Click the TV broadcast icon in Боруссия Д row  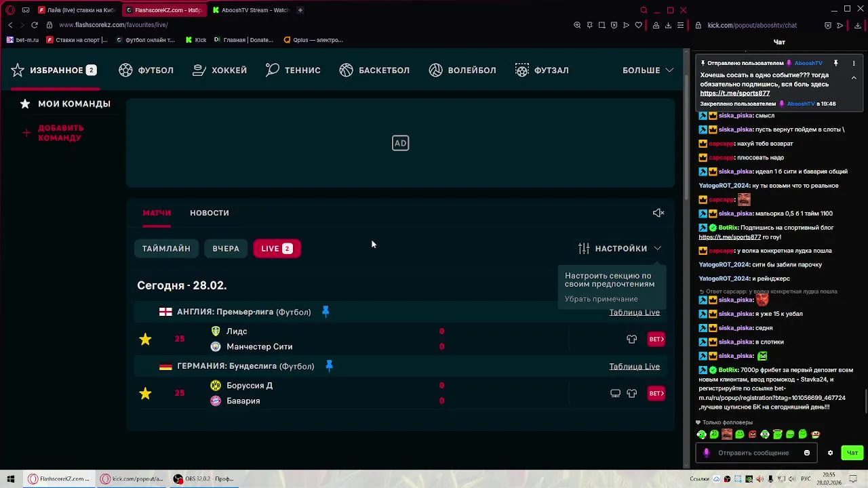[615, 393]
